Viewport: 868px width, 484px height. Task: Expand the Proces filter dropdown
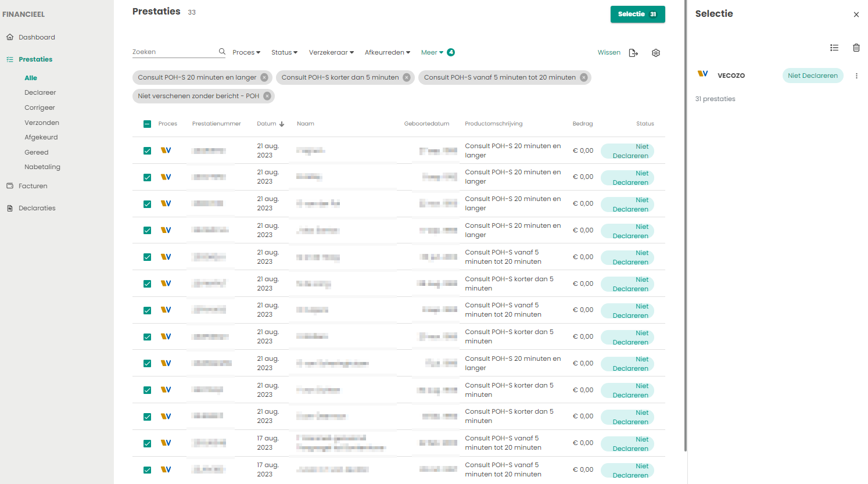[246, 52]
